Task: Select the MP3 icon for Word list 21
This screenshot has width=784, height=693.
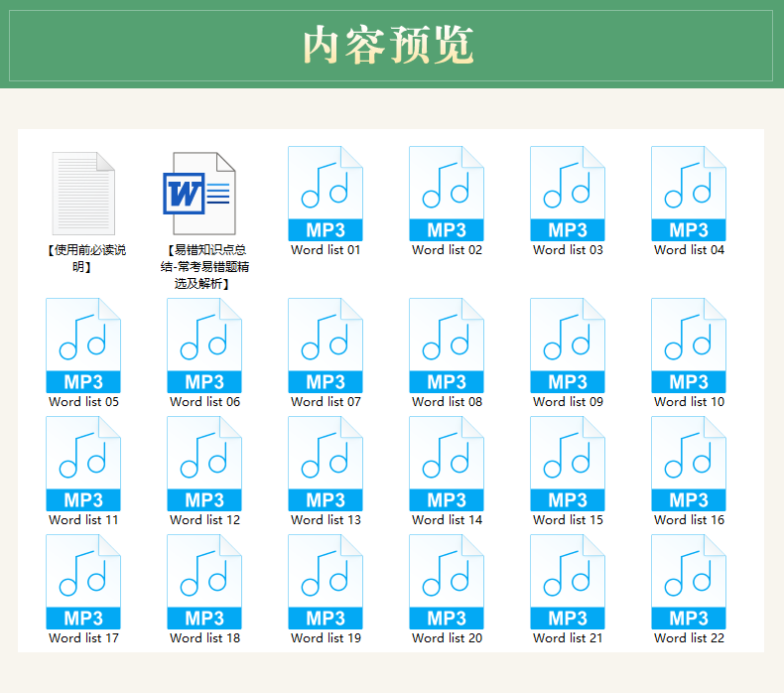Action: pos(568,582)
